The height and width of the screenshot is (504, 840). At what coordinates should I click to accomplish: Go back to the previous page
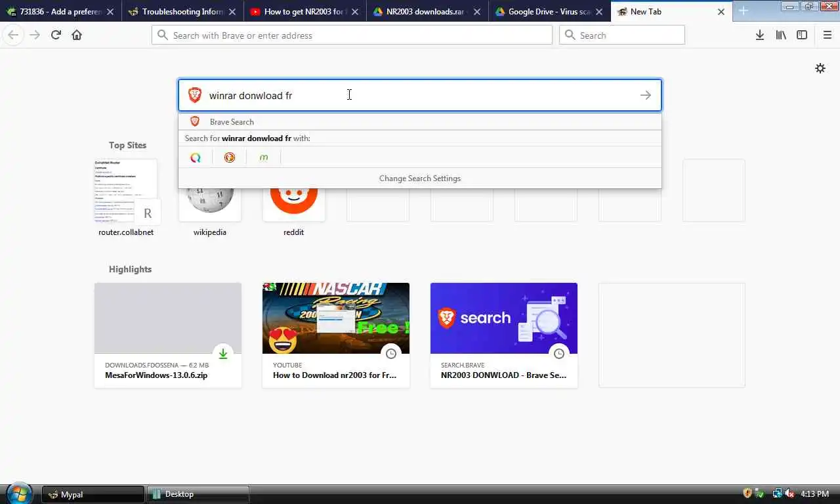point(13,35)
